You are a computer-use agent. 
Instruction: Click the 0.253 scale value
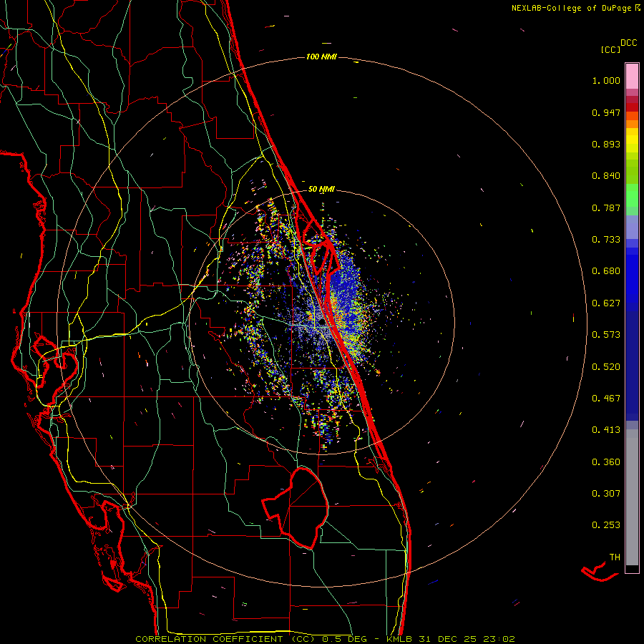tap(606, 525)
